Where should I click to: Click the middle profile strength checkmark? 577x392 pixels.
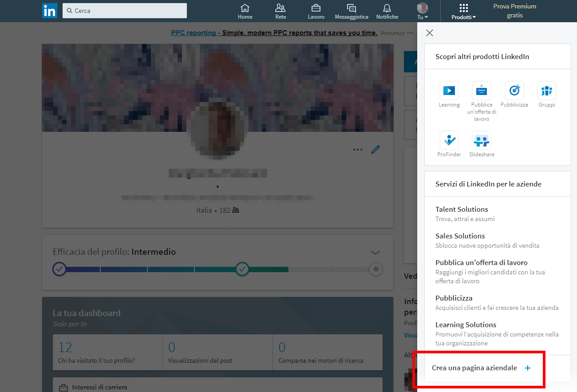242,269
